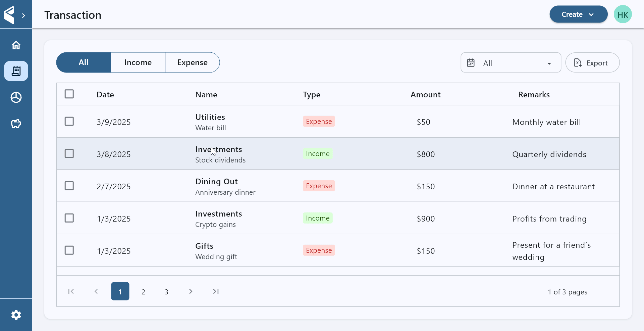Open the settings gear icon

pyautogui.click(x=16, y=315)
